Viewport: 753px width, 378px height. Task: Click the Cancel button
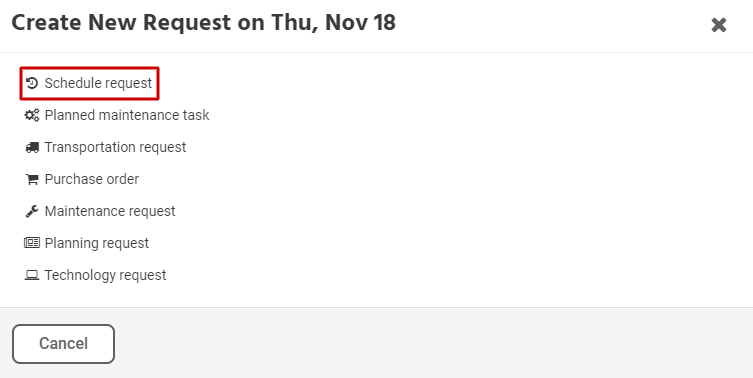[x=63, y=344]
